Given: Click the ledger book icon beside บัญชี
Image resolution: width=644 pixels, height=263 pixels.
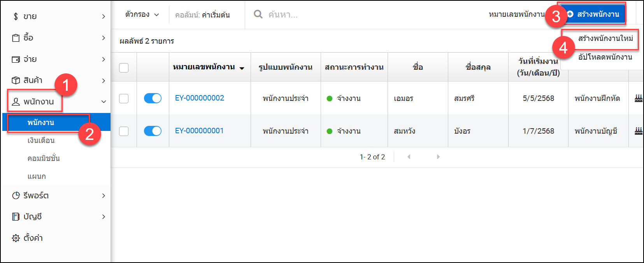Looking at the screenshot, I should tap(16, 217).
